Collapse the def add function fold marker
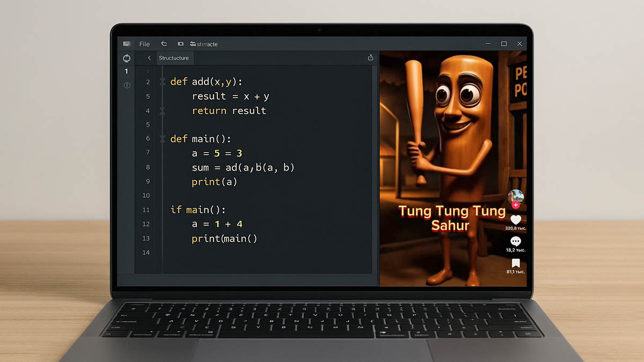644x362 pixels. coord(163,82)
